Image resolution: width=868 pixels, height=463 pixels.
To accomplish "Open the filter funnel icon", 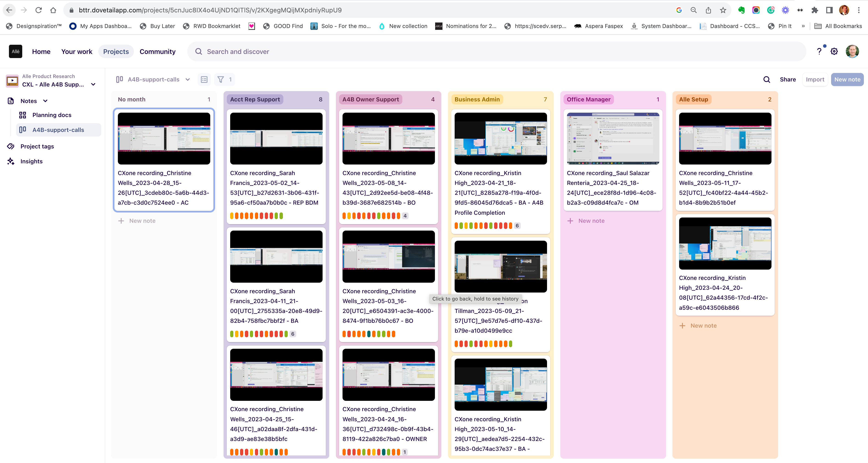I will click(x=221, y=79).
